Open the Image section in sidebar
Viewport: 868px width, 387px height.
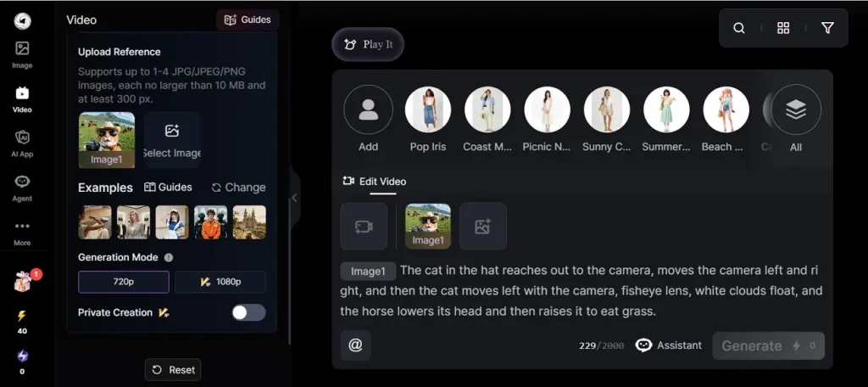click(x=22, y=55)
